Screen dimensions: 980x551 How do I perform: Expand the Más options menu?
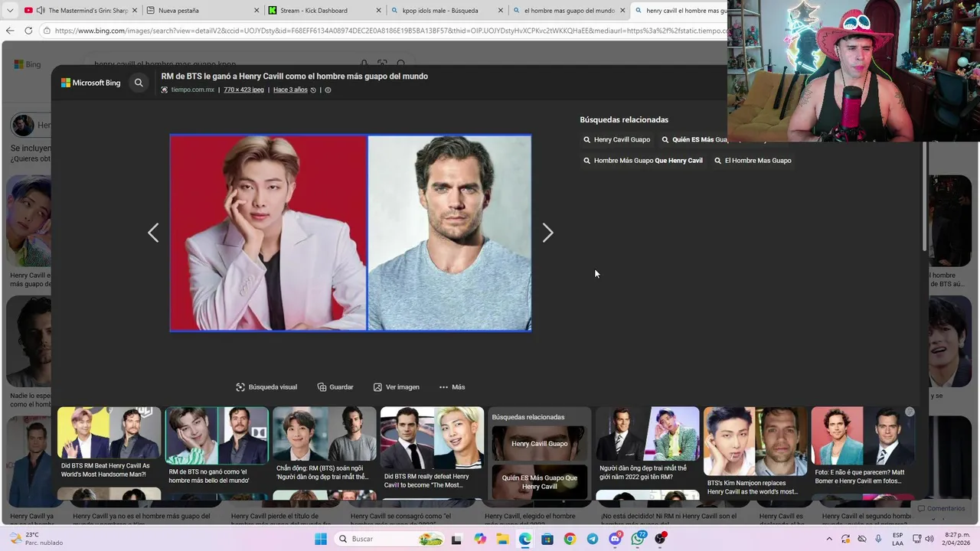(452, 387)
